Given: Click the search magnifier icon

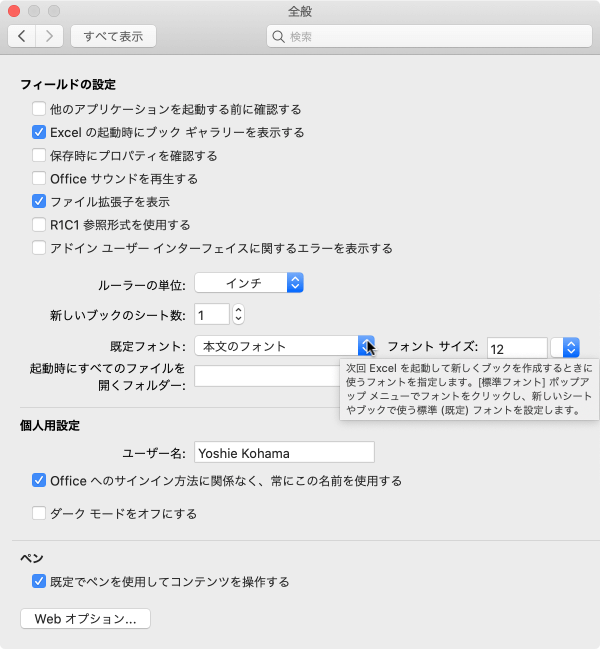Looking at the screenshot, I should (277, 37).
